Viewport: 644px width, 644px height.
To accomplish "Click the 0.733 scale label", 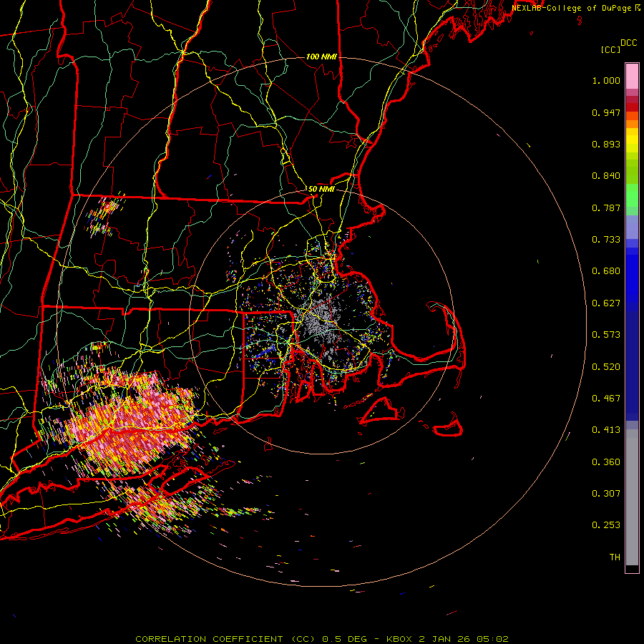I will (606, 240).
